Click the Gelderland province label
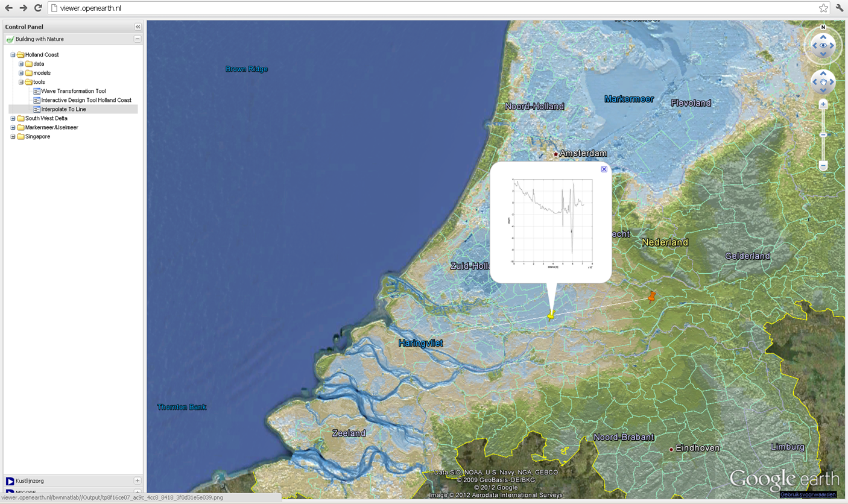This screenshot has width=848, height=504. coord(747,256)
